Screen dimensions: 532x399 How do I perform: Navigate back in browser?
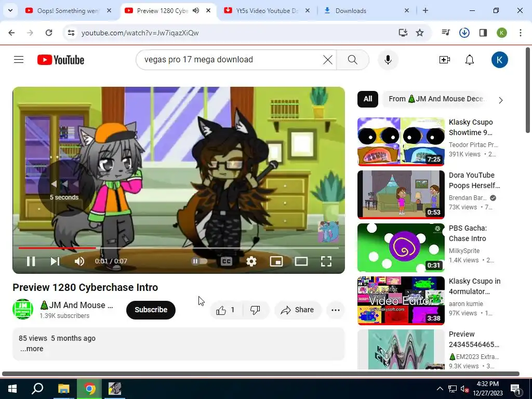click(x=11, y=33)
